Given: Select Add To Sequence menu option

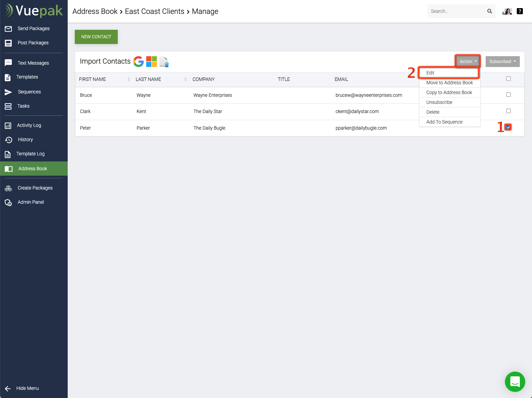Looking at the screenshot, I should [x=444, y=122].
